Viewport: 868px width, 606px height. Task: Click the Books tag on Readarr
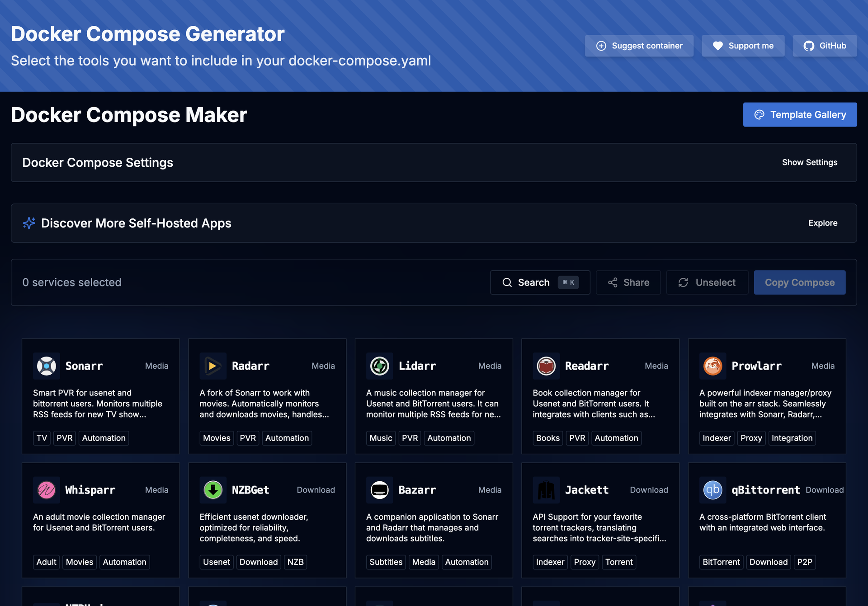point(548,438)
